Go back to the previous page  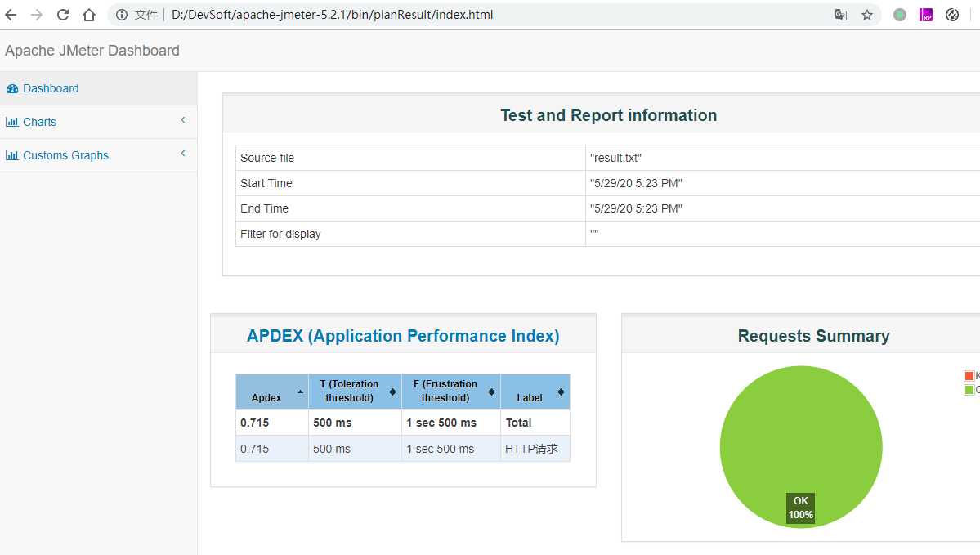pos(11,15)
